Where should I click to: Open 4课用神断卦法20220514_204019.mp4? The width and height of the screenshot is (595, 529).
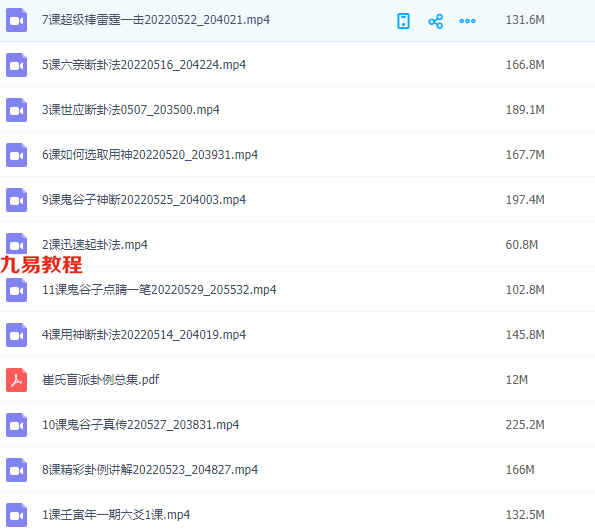(x=144, y=335)
